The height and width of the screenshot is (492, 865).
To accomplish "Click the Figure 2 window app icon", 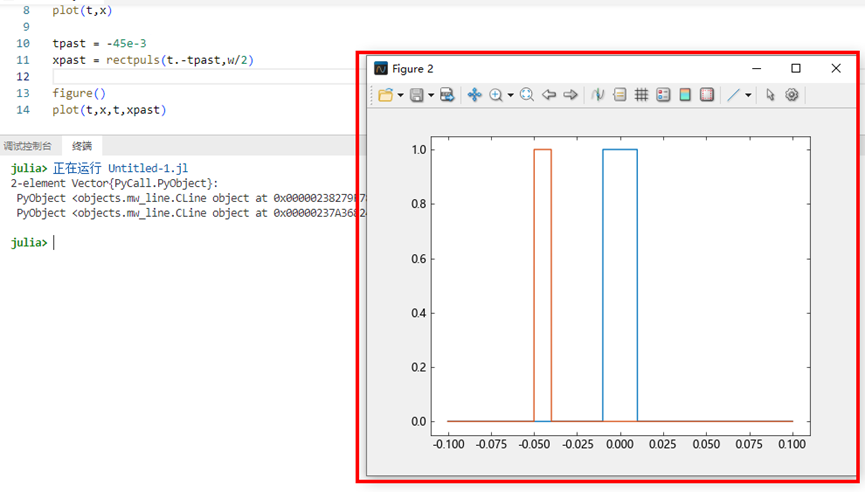I will point(381,68).
